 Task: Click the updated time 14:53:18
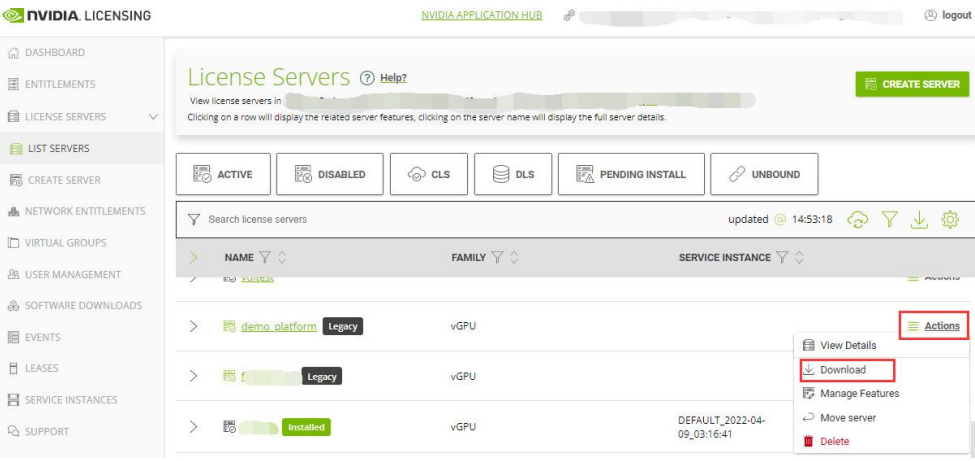click(x=811, y=219)
